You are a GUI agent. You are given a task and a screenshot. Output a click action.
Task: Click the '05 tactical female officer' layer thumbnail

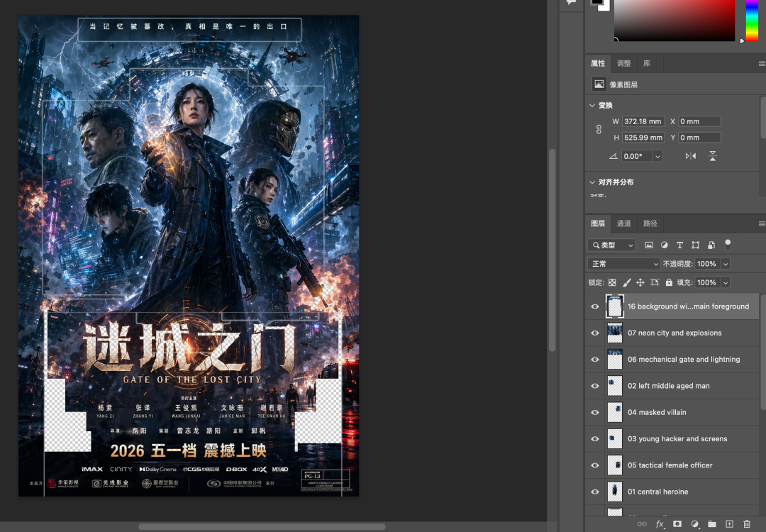tap(614, 465)
